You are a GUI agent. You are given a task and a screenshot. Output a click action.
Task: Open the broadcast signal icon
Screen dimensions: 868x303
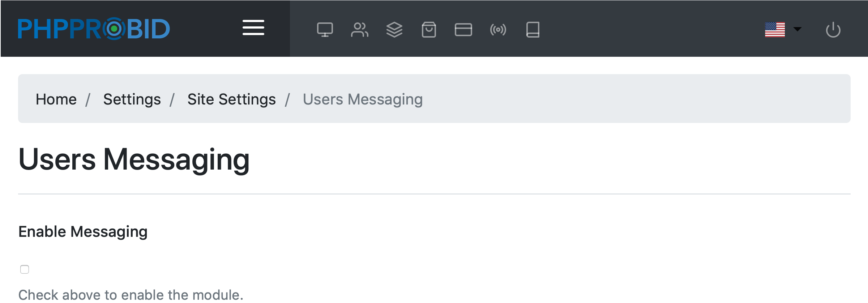click(498, 30)
